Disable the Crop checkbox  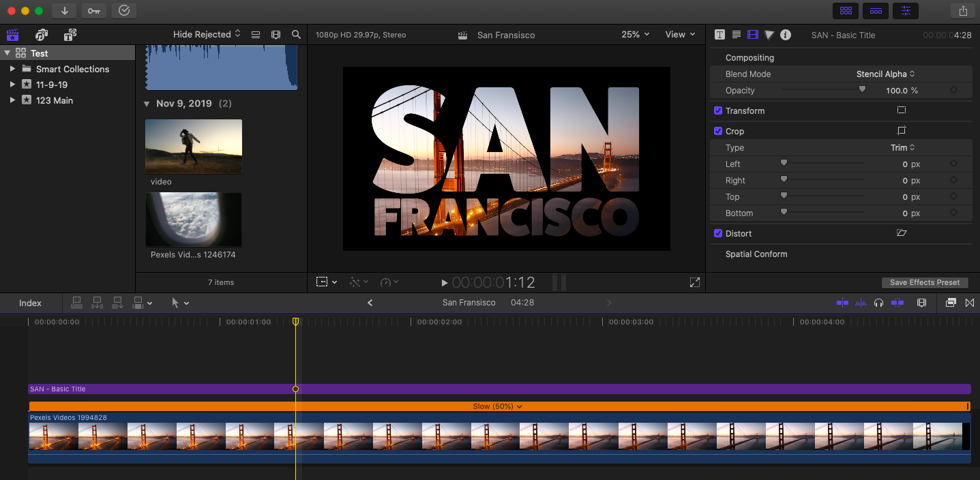(x=718, y=131)
